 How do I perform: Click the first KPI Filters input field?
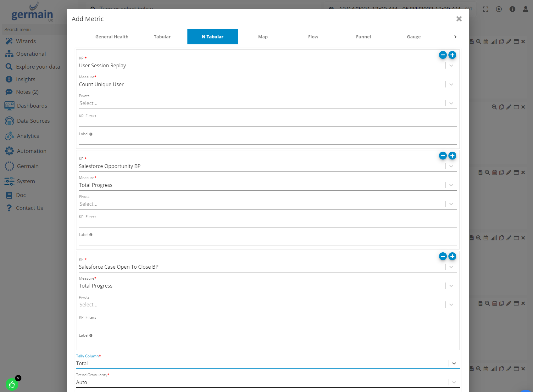coord(267,122)
